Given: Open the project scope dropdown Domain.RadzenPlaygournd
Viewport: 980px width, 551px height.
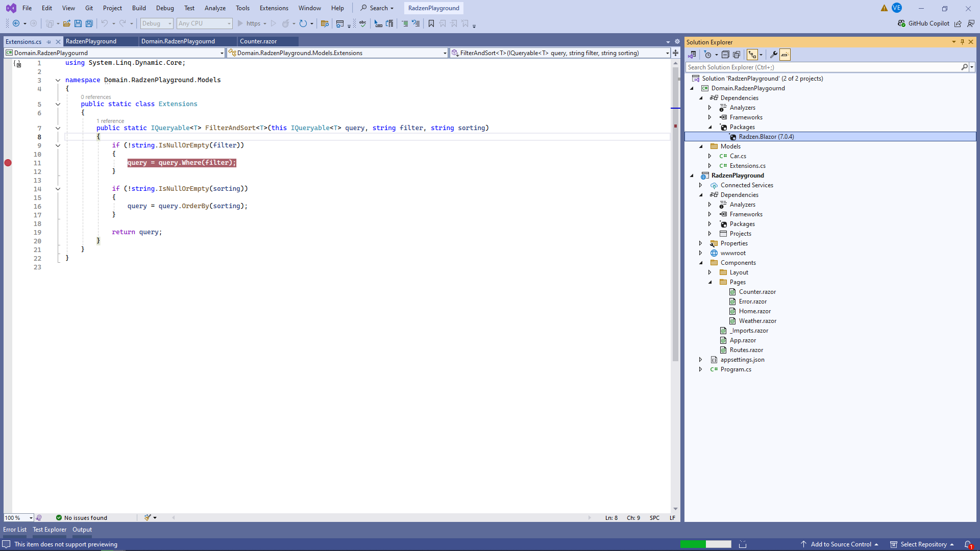Looking at the screenshot, I should pos(115,53).
